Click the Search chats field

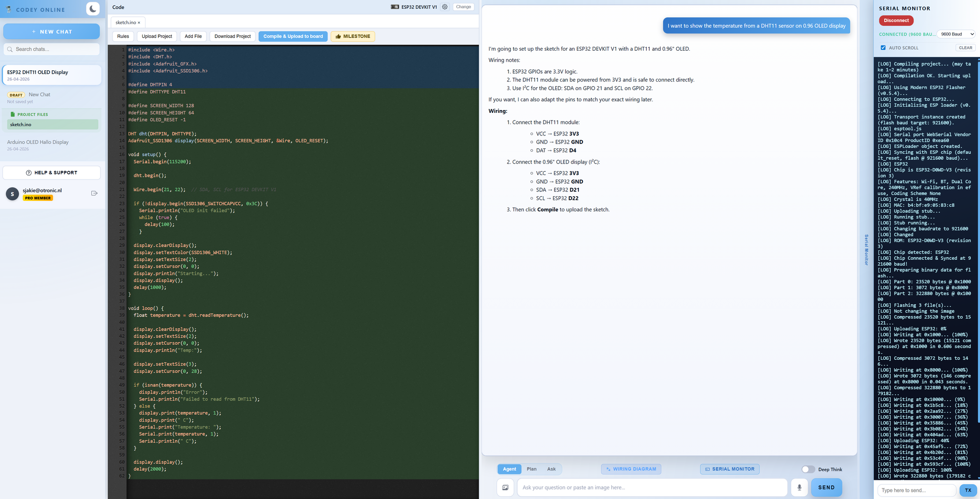52,49
